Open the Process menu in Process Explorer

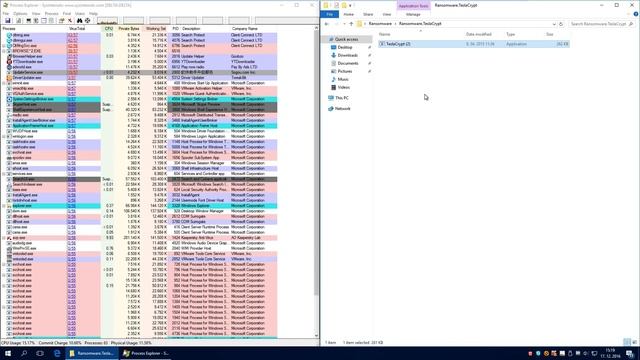click(51, 13)
